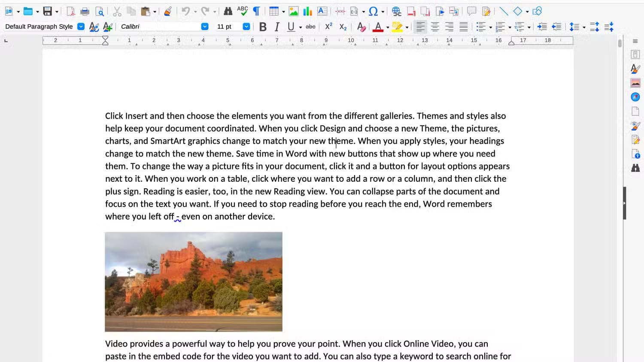
Task: Open the underline style dropdown arrow
Action: tap(301, 27)
